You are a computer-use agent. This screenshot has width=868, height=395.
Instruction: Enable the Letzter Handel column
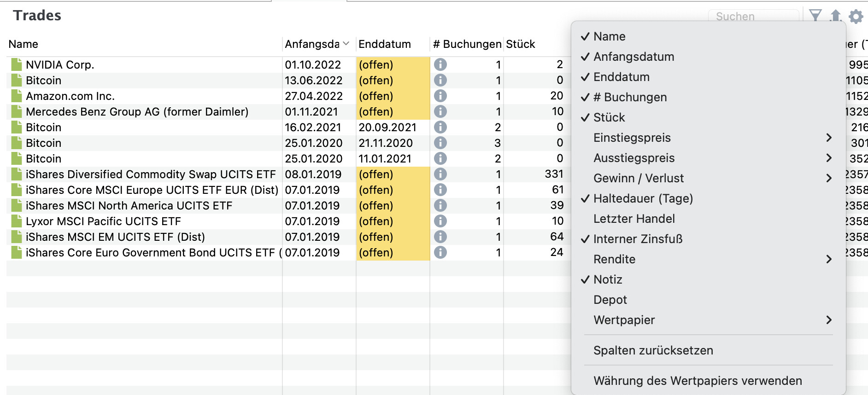708,219
